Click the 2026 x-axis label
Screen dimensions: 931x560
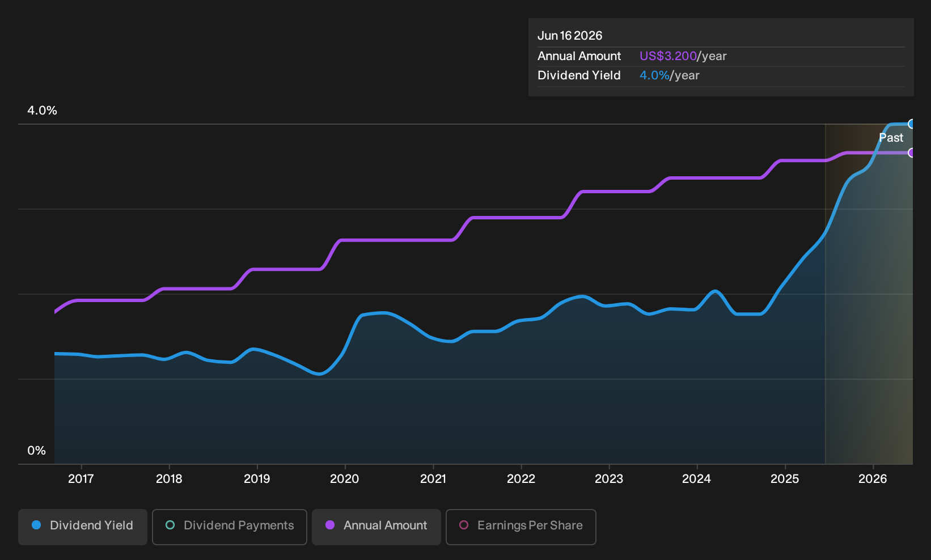(x=873, y=479)
